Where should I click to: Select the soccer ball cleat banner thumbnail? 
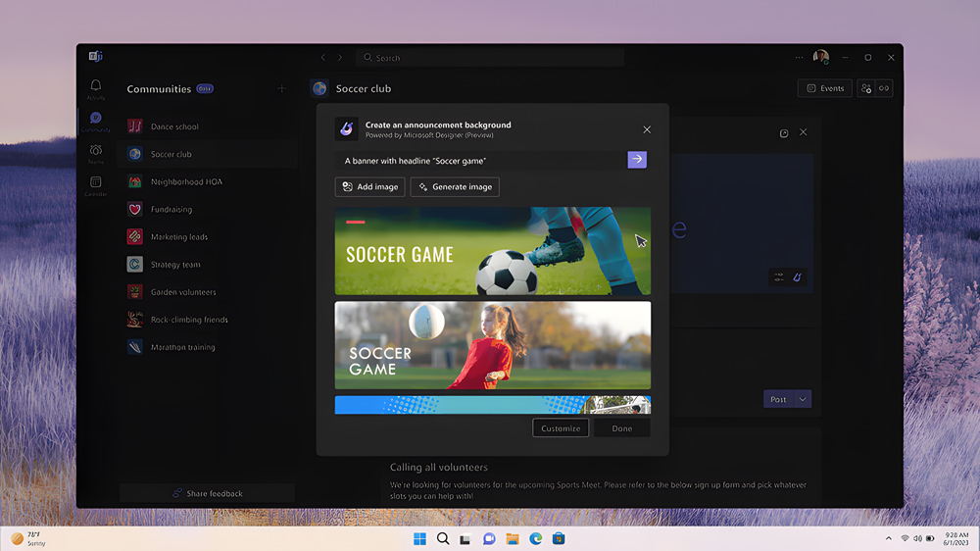point(493,251)
